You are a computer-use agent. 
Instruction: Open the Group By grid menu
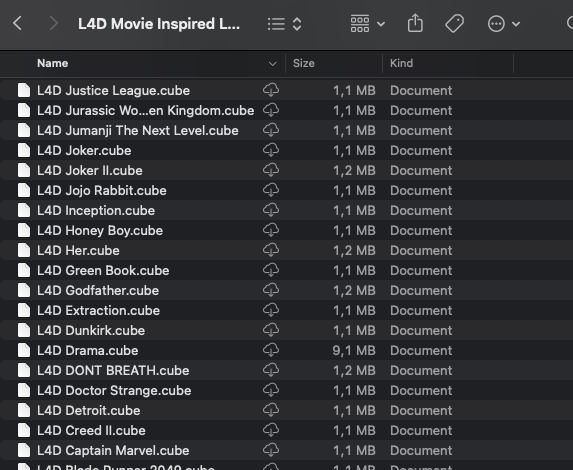pyautogui.click(x=368, y=24)
